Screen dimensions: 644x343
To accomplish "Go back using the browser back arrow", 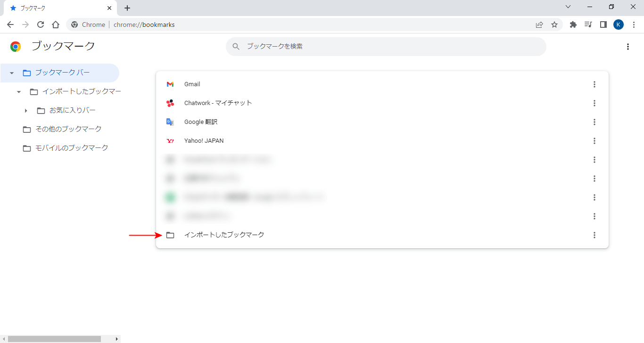I will [x=10, y=24].
